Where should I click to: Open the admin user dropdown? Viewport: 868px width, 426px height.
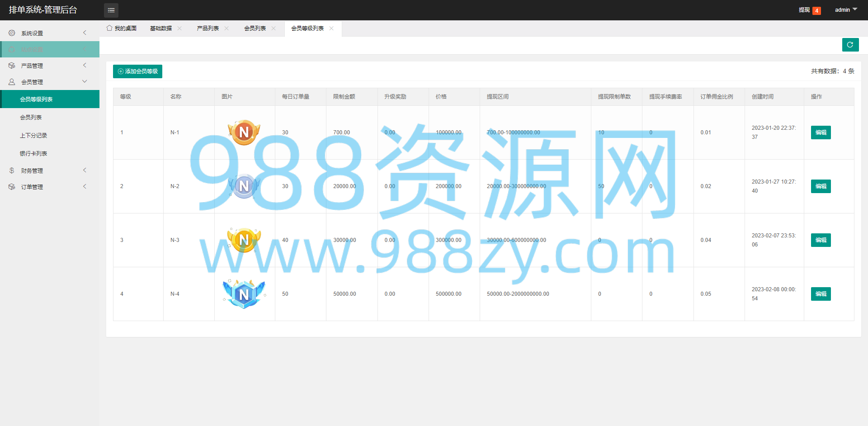pos(846,9)
